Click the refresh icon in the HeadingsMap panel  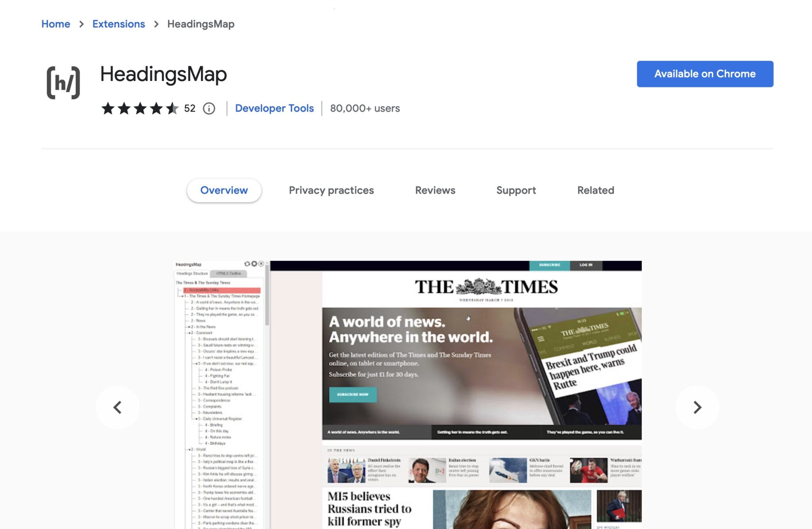[x=247, y=264]
